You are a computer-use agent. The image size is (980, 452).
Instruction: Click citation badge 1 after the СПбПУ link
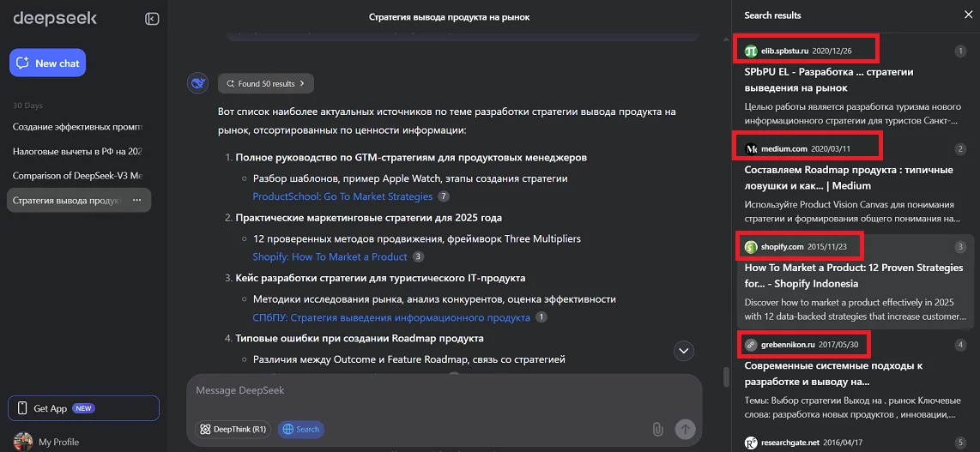[x=541, y=317]
